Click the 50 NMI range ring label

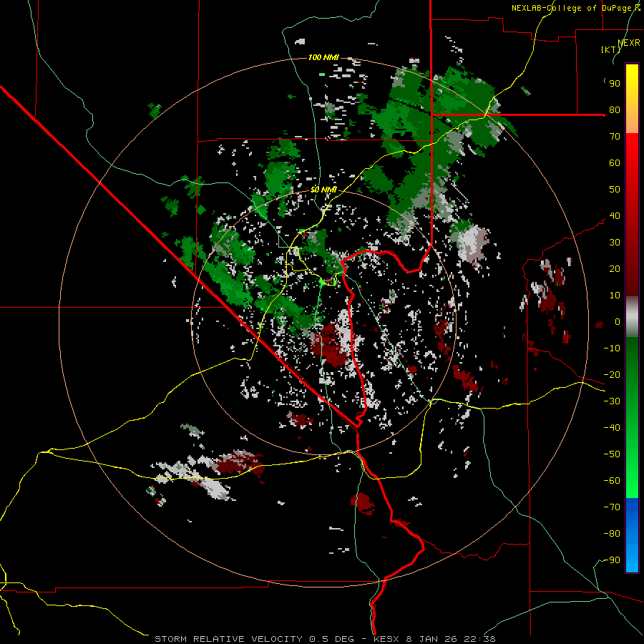tap(323, 190)
